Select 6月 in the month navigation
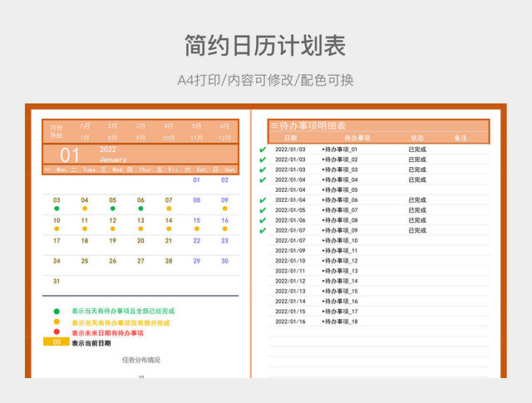 (224, 126)
